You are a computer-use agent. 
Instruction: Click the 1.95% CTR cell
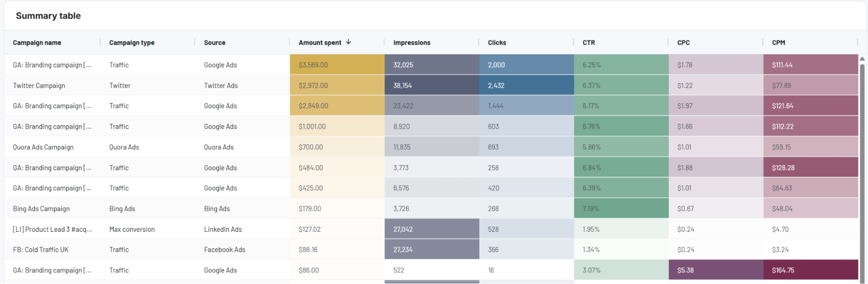(x=621, y=229)
